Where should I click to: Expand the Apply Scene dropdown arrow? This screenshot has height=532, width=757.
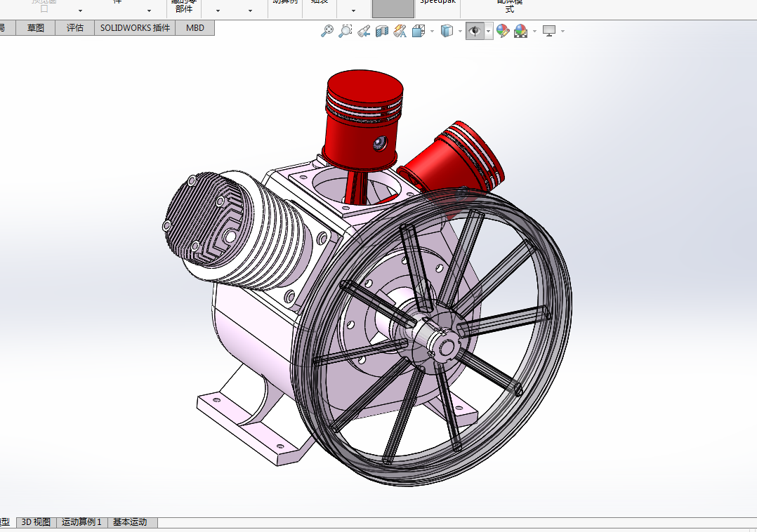point(534,32)
